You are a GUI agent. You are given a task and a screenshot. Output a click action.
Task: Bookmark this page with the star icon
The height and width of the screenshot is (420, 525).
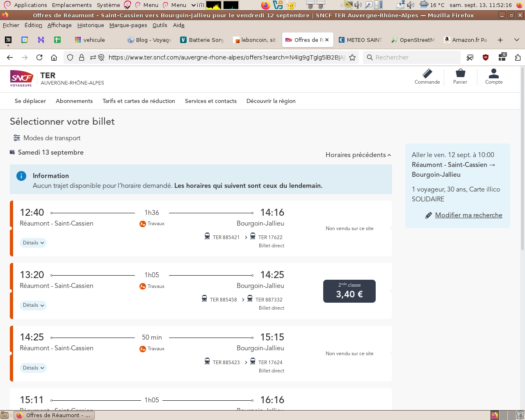click(x=352, y=57)
